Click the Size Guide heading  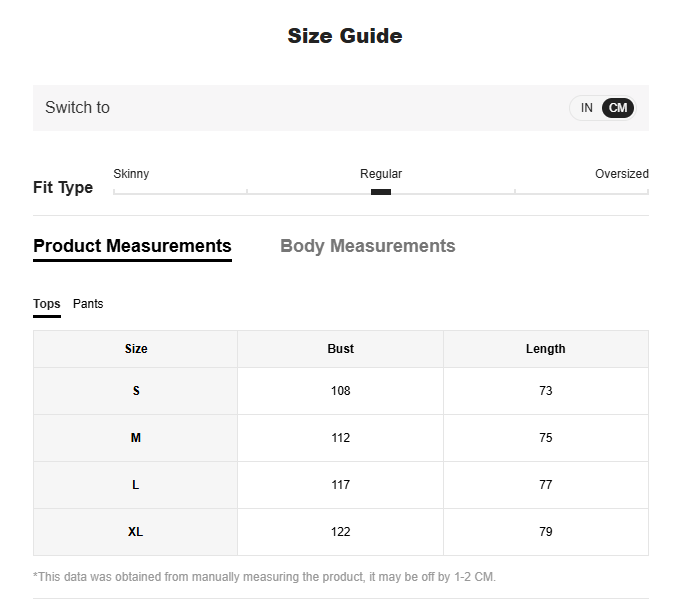point(345,36)
